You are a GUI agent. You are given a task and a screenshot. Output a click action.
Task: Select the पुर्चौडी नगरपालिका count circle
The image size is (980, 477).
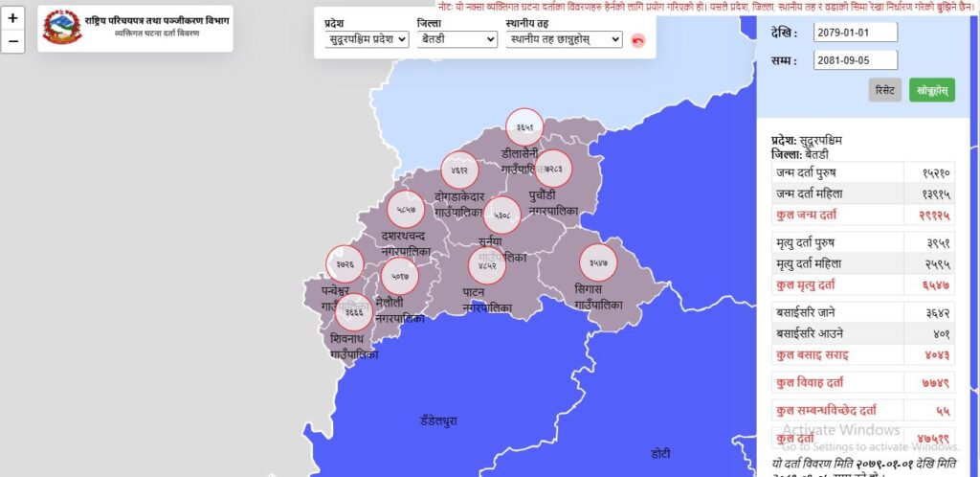point(553,169)
